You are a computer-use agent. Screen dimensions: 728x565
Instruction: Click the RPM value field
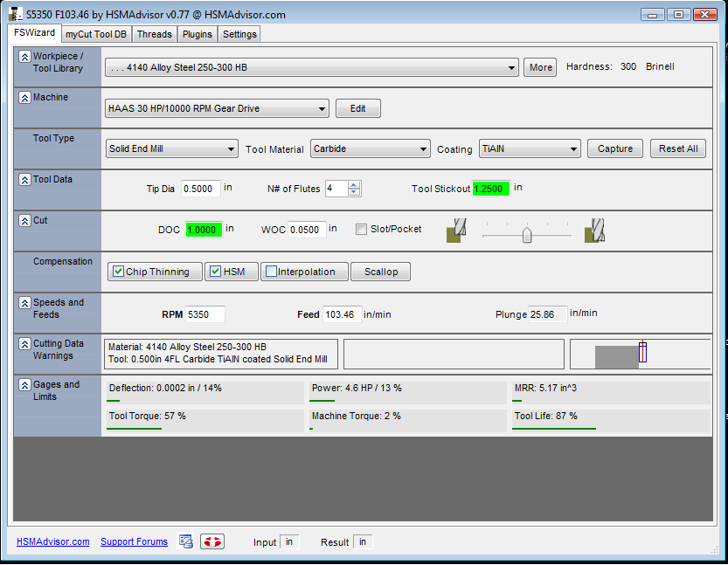tap(205, 314)
